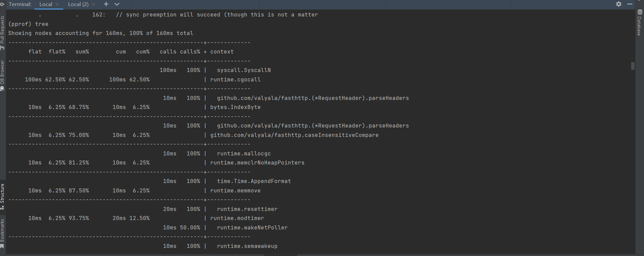Hide the terminal panel with minus icon
Image resolution: width=644 pixels, height=256 pixels.
pos(630,4)
